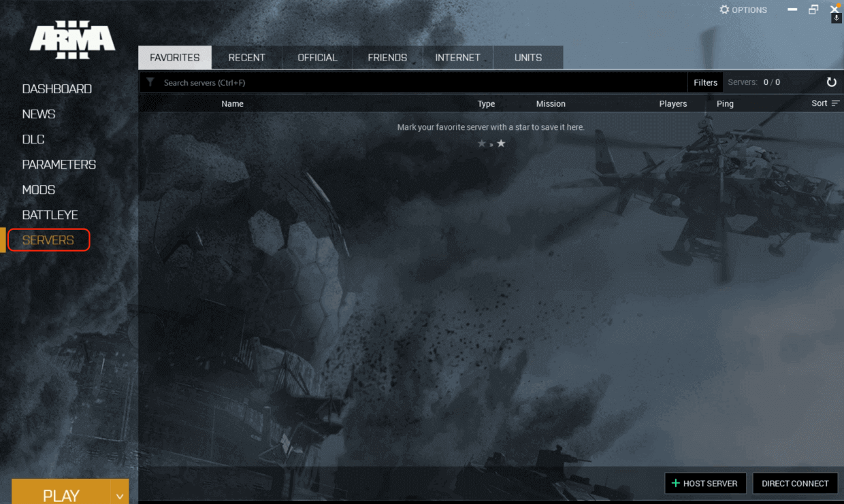Open the Dashboard section
This screenshot has width=844, height=504.
pyautogui.click(x=57, y=89)
